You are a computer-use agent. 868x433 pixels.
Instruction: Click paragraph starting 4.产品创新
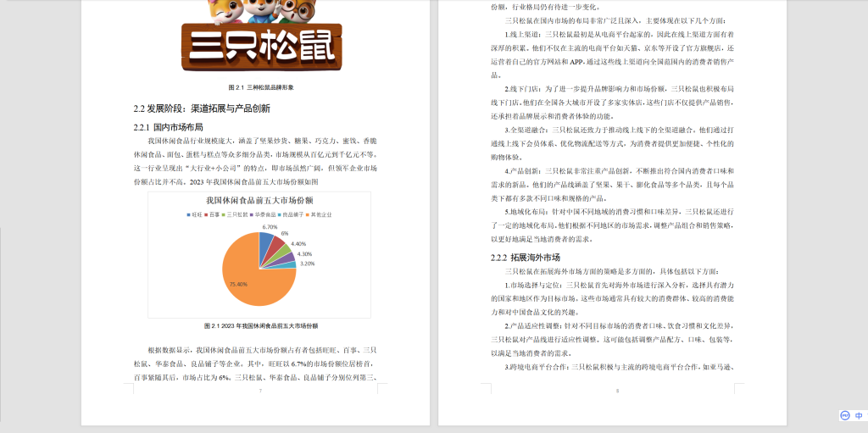pos(612,185)
